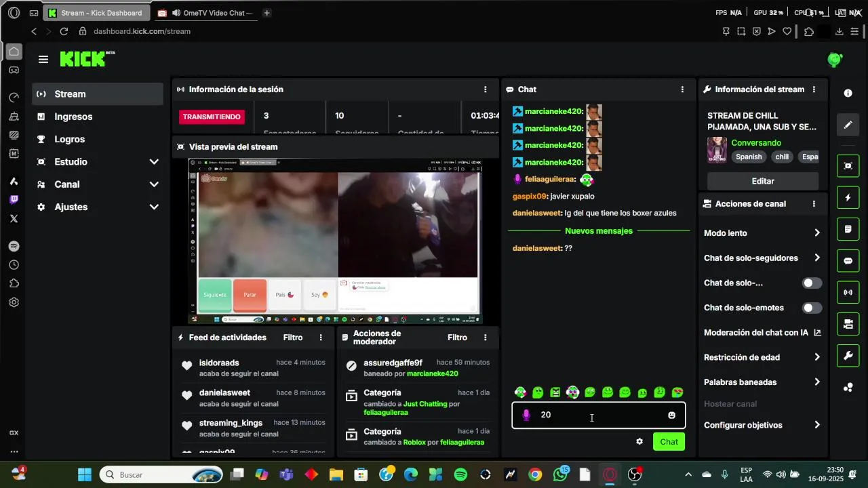Image resolution: width=868 pixels, height=488 pixels.
Task: Select Stream in the left menu
Action: 98,94
